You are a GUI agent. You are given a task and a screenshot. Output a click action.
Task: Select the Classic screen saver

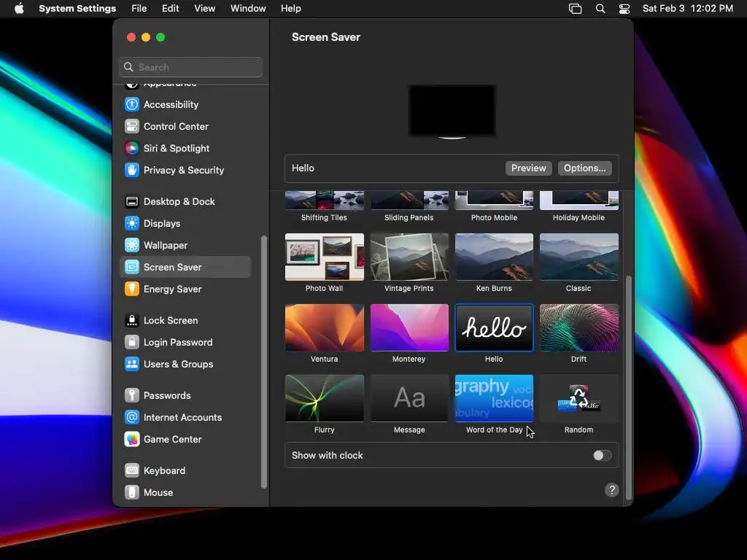point(578,257)
